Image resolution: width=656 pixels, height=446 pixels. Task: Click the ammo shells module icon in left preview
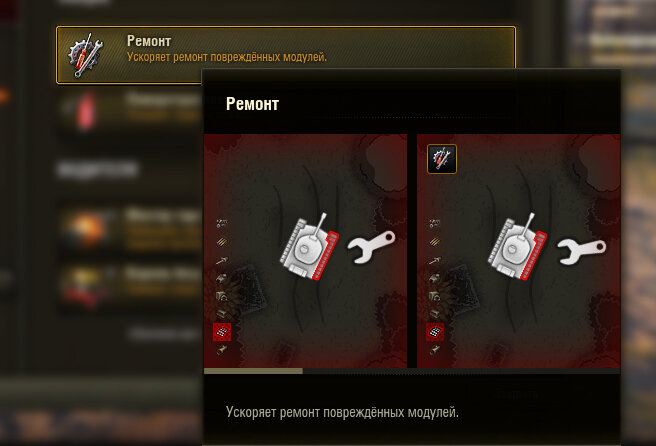coord(222,241)
